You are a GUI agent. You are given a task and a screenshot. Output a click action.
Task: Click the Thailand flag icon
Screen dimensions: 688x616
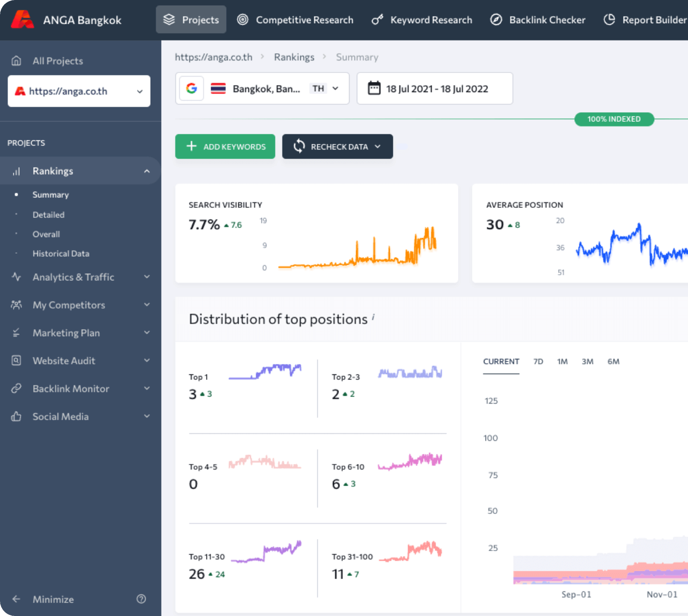[x=218, y=89]
